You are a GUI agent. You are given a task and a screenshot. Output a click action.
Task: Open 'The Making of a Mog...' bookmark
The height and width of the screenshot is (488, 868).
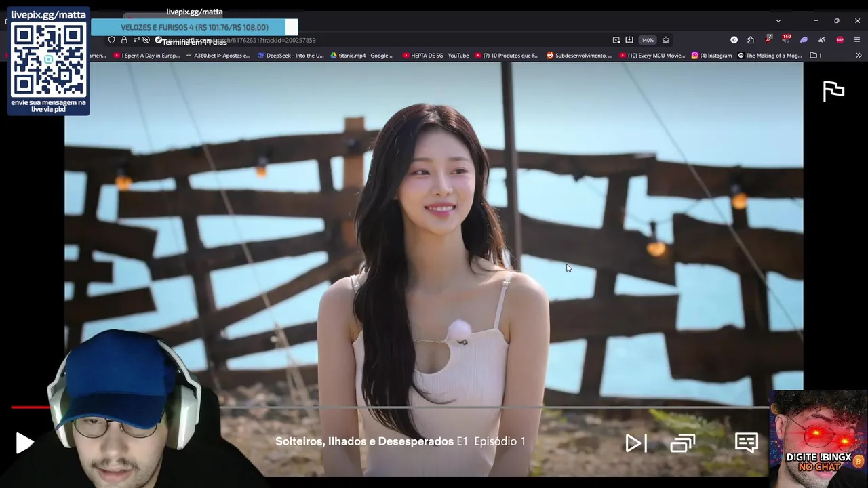pos(770,56)
